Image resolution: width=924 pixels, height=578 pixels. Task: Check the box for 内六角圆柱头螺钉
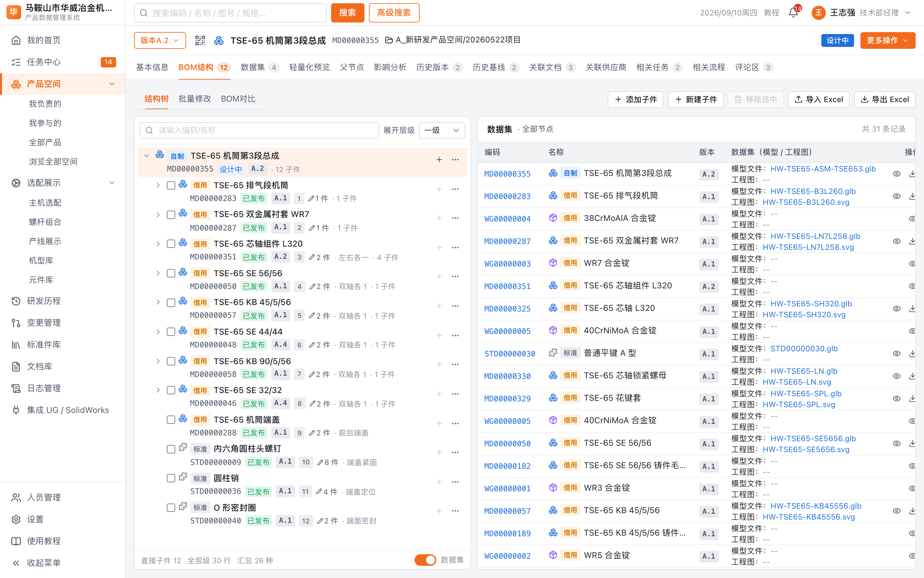pyautogui.click(x=171, y=449)
